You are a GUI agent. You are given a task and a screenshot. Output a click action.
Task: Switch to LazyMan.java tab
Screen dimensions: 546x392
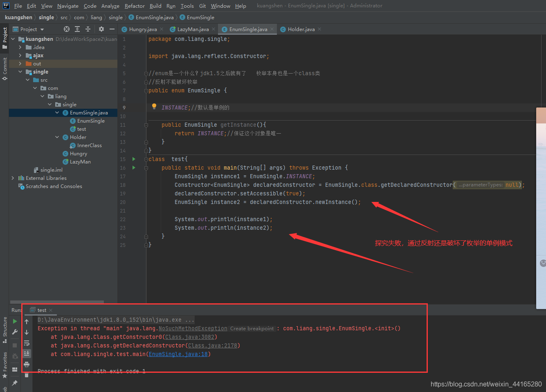coord(193,29)
